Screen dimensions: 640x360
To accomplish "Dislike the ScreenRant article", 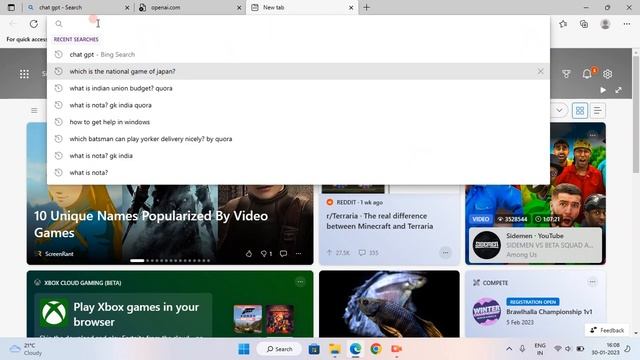I will (264, 254).
